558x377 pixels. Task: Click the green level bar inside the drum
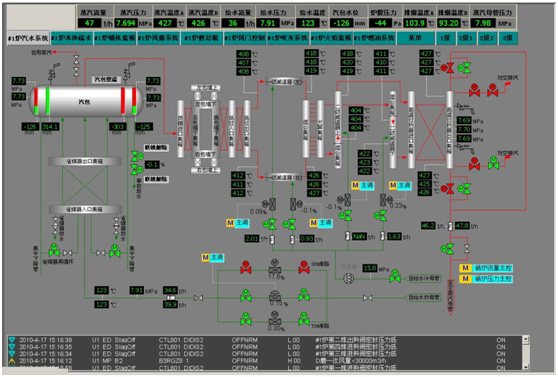(48, 101)
